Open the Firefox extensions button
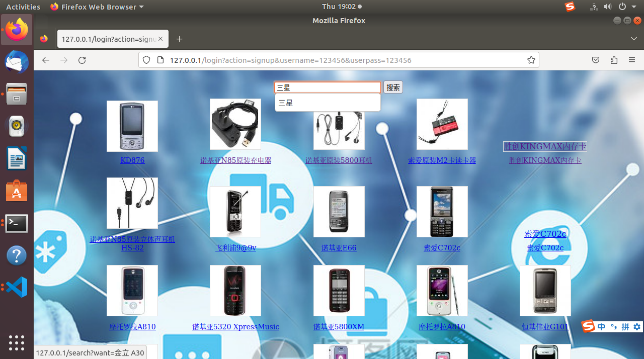The height and width of the screenshot is (359, 644). click(x=614, y=60)
